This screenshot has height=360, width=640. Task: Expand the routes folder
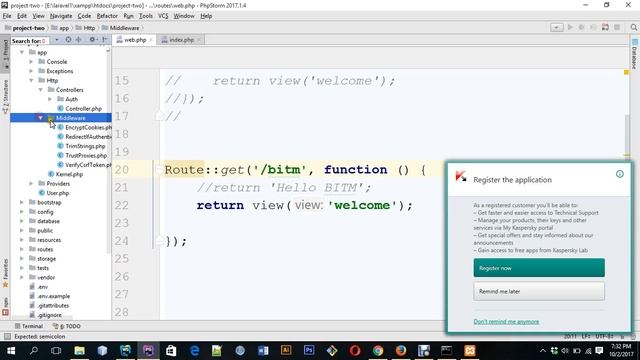[22, 249]
